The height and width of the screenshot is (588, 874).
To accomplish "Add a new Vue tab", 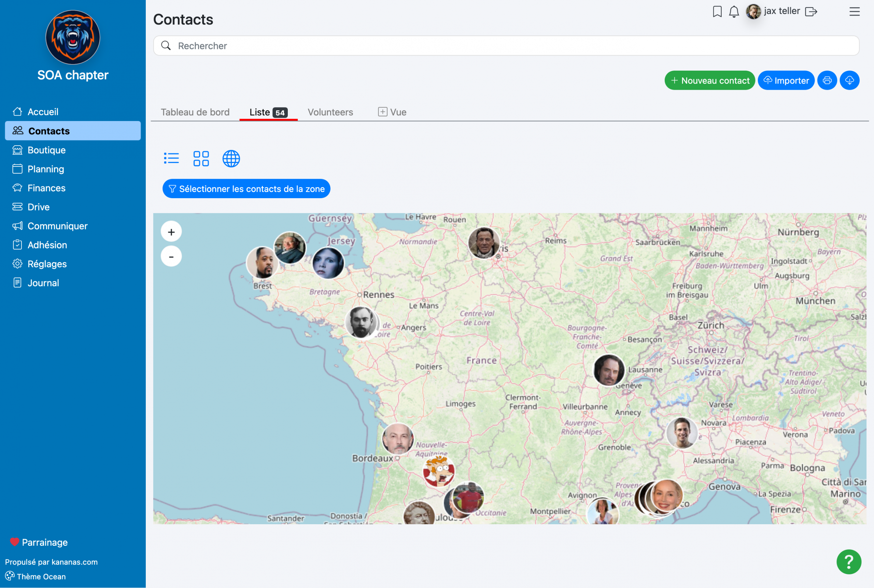I will [392, 112].
